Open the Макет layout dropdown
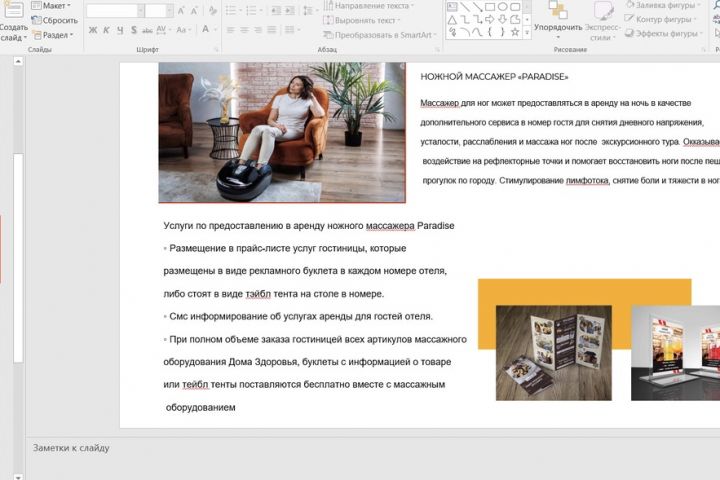The width and height of the screenshot is (720, 480). point(52,6)
